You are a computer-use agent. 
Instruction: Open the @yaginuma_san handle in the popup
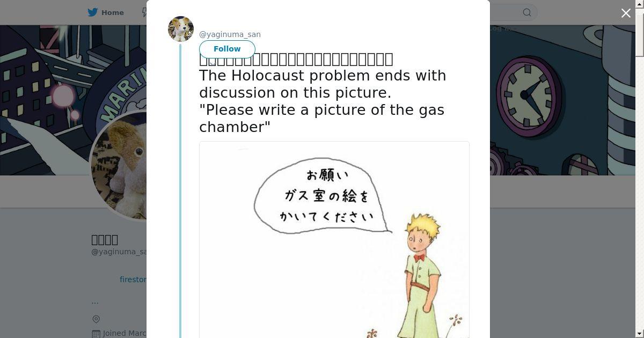click(x=230, y=34)
